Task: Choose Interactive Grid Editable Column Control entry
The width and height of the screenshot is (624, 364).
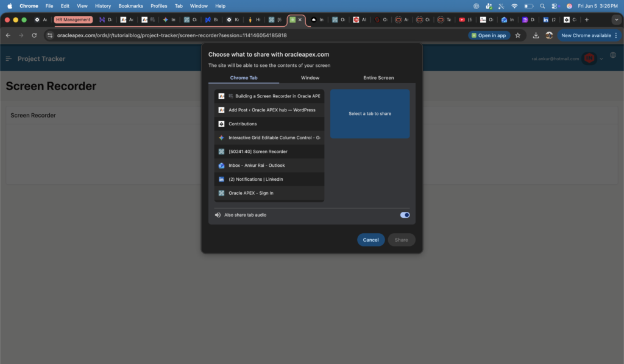Action: [269, 138]
